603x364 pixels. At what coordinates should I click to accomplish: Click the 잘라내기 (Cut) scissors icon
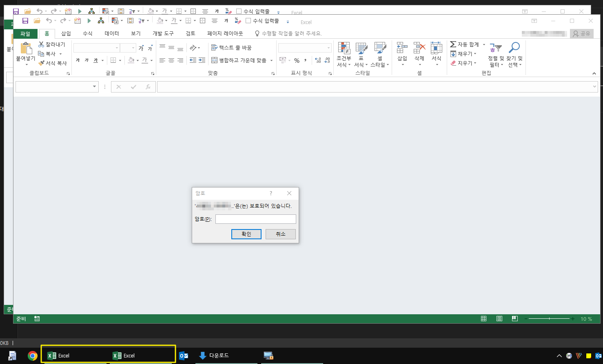41,44
